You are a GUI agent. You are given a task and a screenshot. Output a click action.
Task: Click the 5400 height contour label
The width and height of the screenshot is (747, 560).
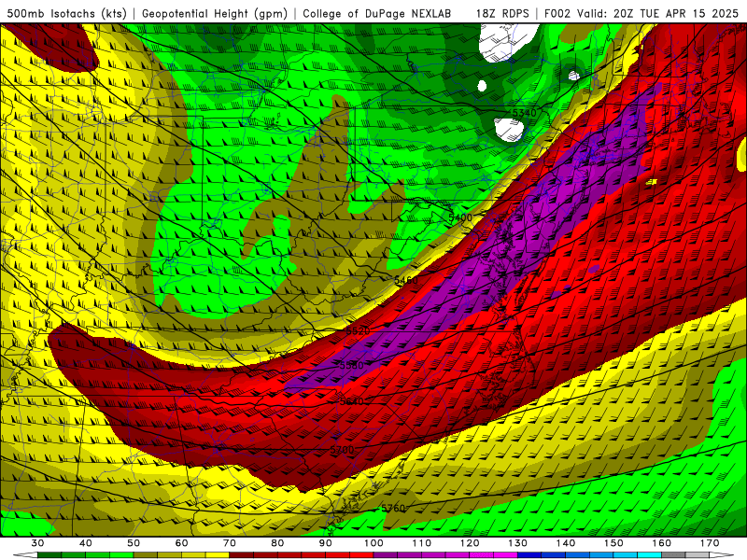point(460,217)
